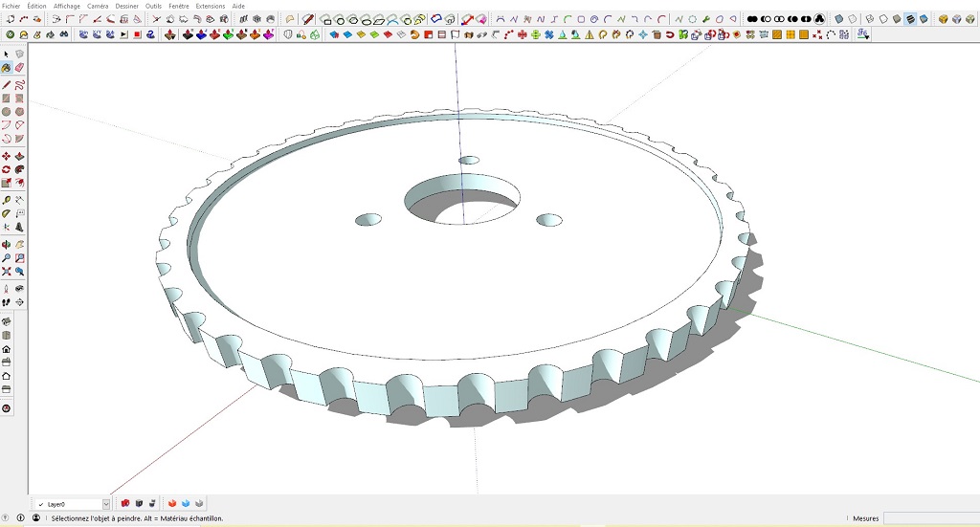Activate the Paint Bucket tool

click(x=7, y=68)
